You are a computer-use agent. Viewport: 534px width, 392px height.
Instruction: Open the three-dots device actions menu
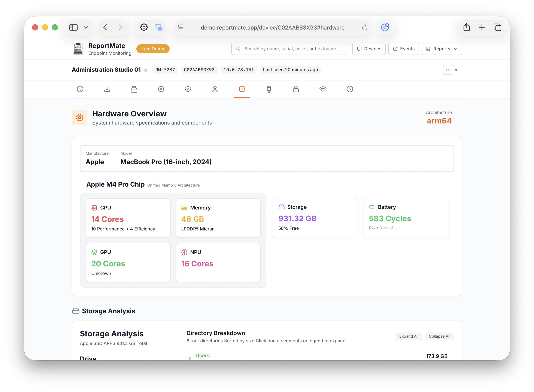tap(448, 70)
